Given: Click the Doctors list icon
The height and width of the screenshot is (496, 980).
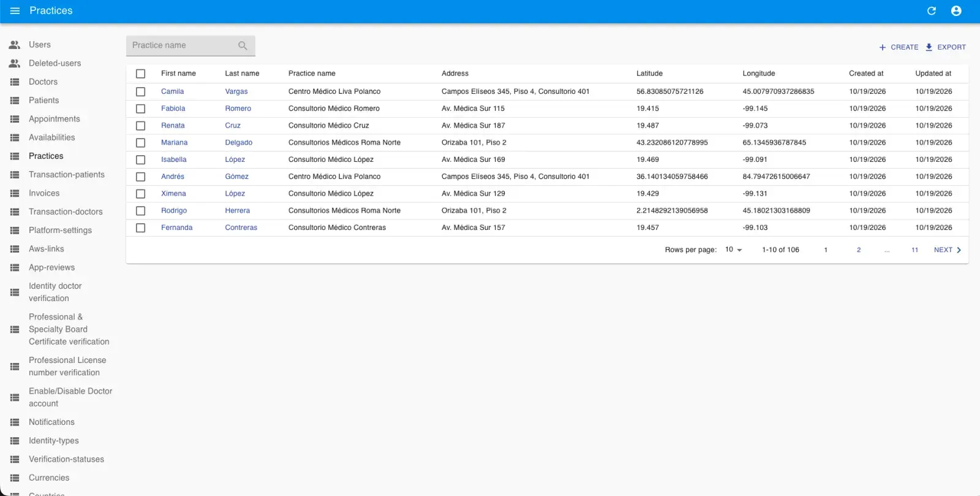Looking at the screenshot, I should pos(15,82).
